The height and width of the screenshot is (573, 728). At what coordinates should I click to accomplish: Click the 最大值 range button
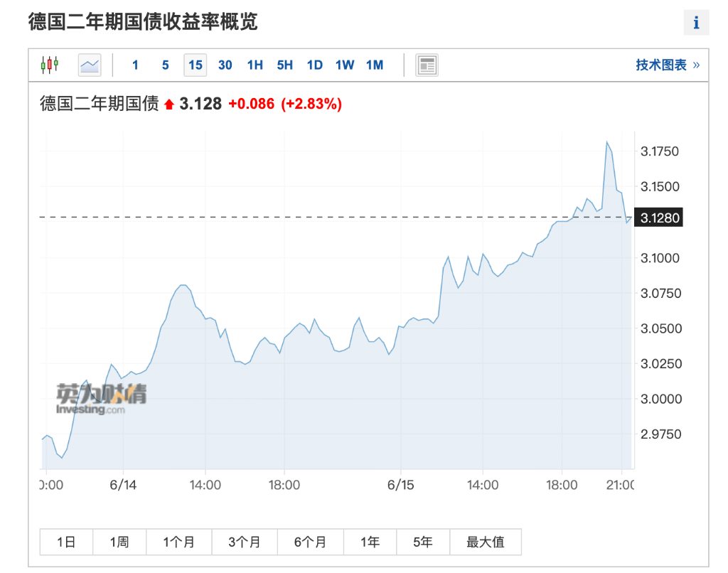485,542
